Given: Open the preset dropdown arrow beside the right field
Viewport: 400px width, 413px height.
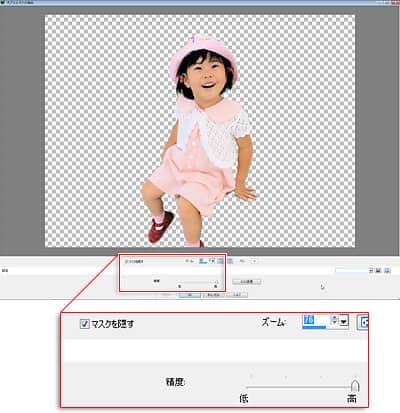Looking at the screenshot, I should pos(371,270).
